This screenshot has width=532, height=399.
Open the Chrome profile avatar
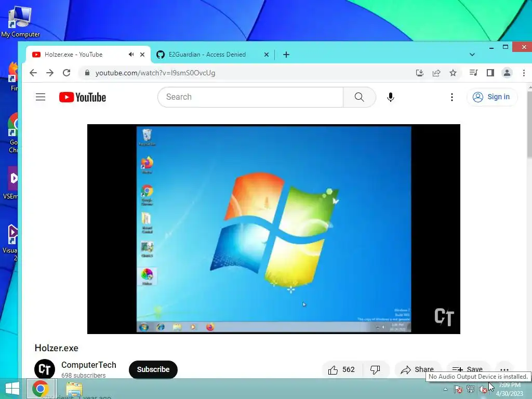[507, 73]
